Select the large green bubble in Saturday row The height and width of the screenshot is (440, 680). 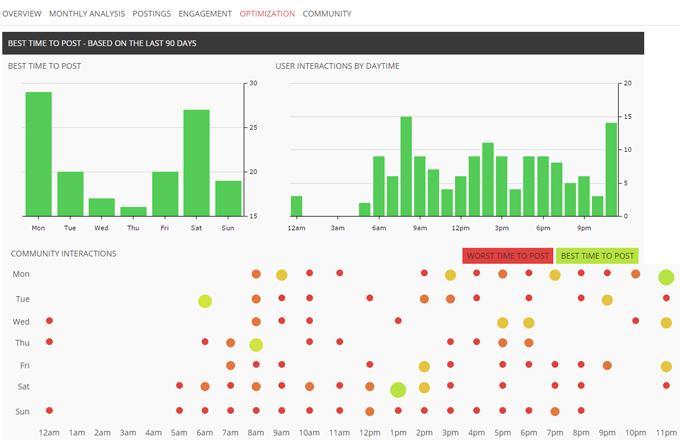click(398, 389)
